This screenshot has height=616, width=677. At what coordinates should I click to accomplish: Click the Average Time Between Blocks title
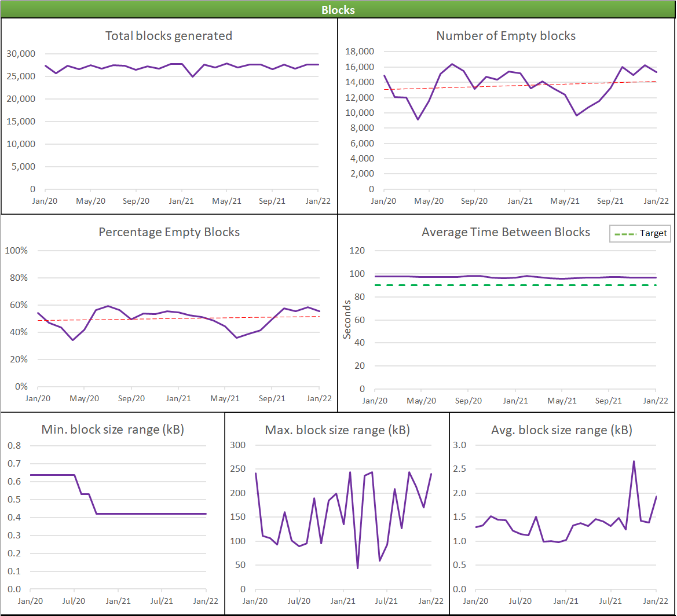(x=506, y=232)
